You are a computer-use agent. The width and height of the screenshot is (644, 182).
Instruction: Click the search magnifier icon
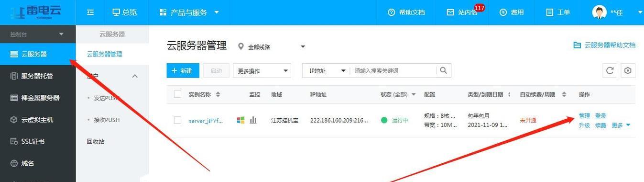coord(444,70)
